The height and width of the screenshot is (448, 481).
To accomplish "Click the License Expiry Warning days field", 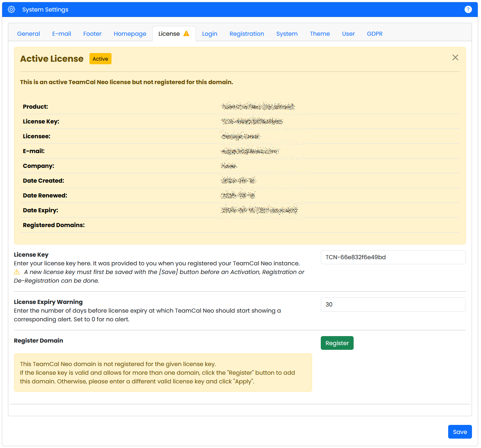I will (393, 304).
